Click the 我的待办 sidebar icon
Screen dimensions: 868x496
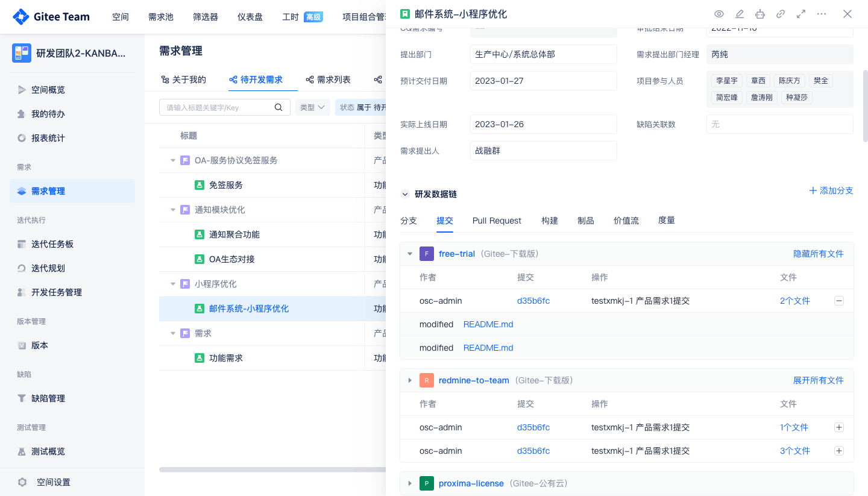click(x=22, y=114)
